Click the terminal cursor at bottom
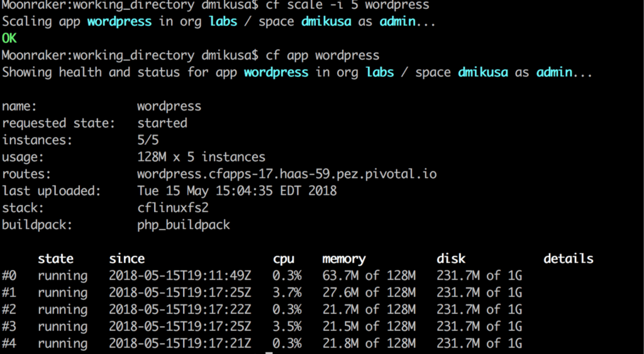The image size is (644, 354). (x=269, y=352)
